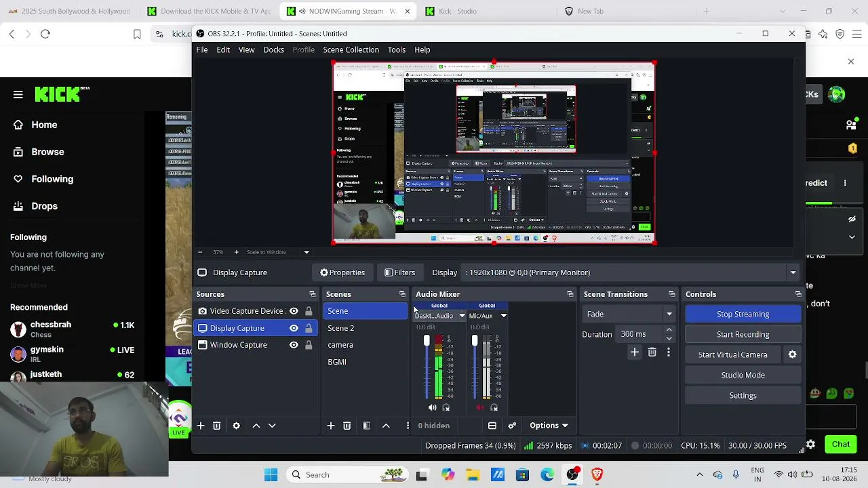This screenshot has height=488, width=868.
Task: Unlock Video Capture Device source
Action: pyautogui.click(x=309, y=311)
